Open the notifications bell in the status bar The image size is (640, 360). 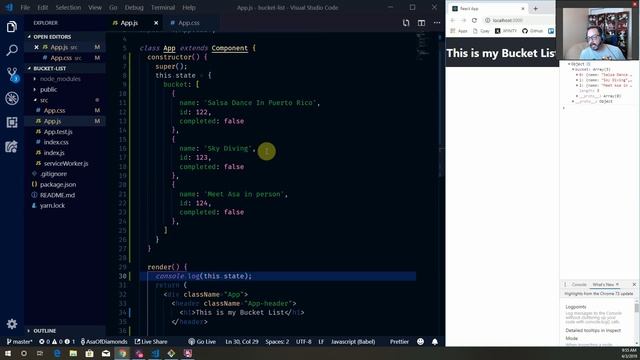[435, 342]
